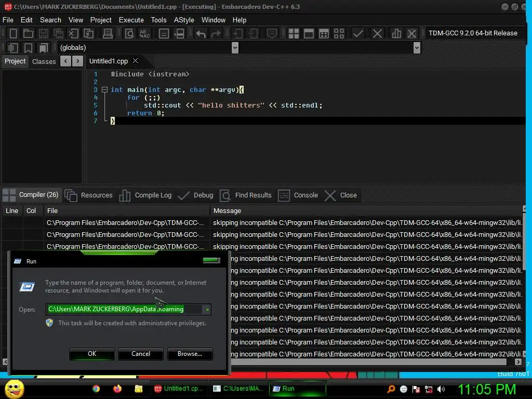
Task: Click the Close tab in bottom panel
Action: tap(341, 195)
